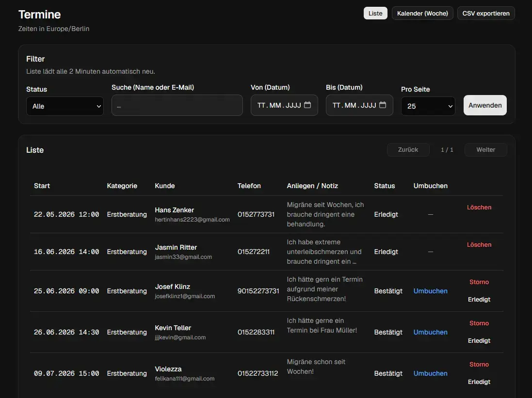The image size is (532, 398).
Task: Open the Status filter dropdown
Action: click(65, 106)
